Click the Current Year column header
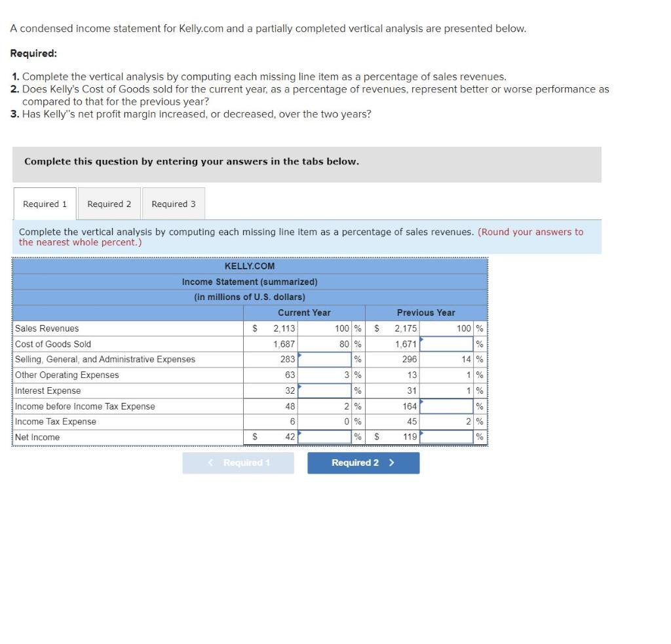This screenshot has width=671, height=644. pyautogui.click(x=304, y=313)
